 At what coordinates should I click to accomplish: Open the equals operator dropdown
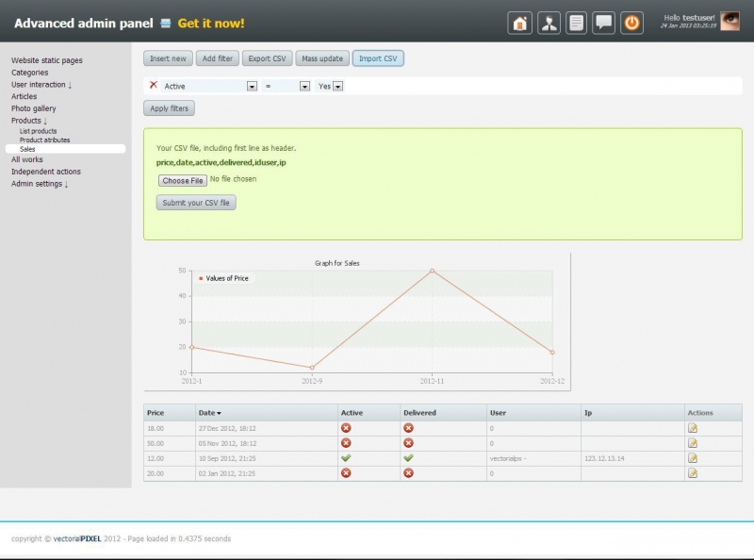(x=304, y=86)
